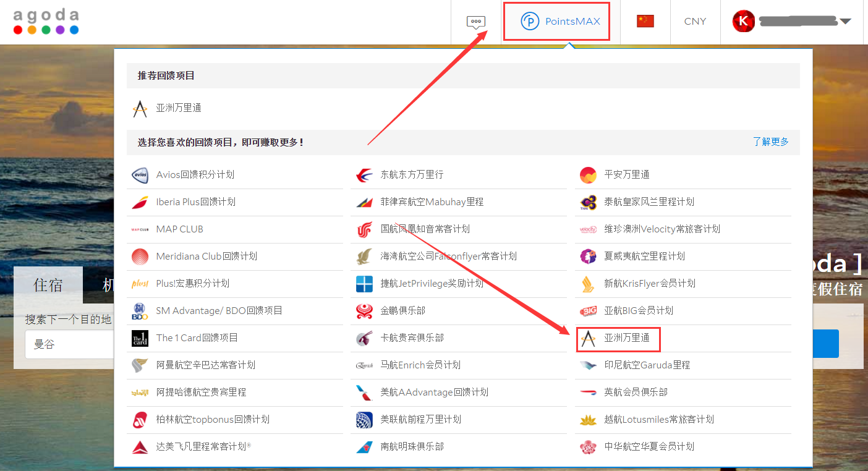Select 阿提哈德航空贵宾里程
The height and width of the screenshot is (471, 868).
click(202, 392)
